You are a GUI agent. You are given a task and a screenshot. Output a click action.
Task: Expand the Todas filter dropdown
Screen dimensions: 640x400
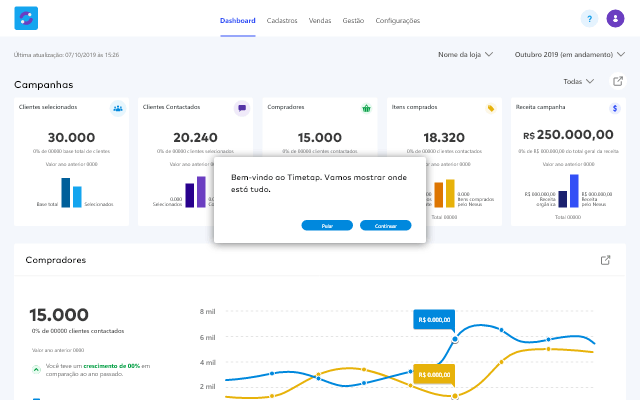579,81
